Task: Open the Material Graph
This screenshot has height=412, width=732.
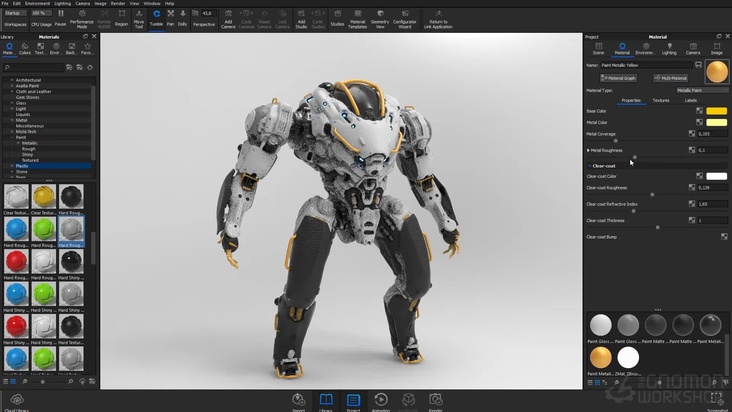Action: [x=618, y=78]
